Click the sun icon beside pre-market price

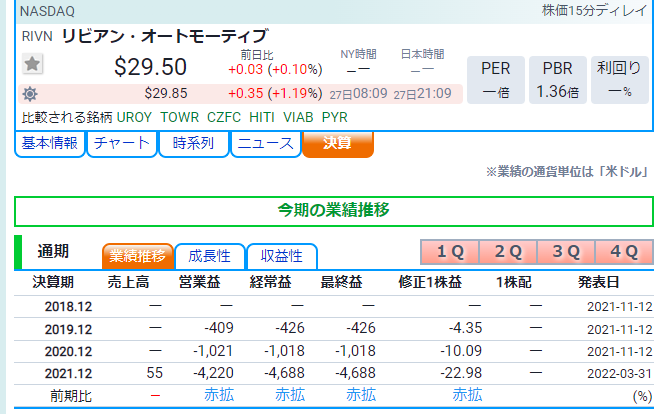[x=30, y=94]
